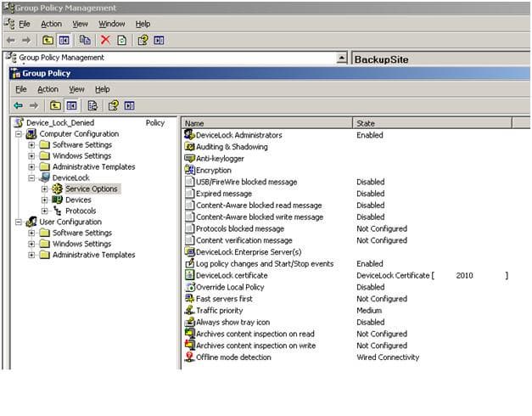
Task: Select the Always show tray icon item icon
Action: click(x=189, y=322)
